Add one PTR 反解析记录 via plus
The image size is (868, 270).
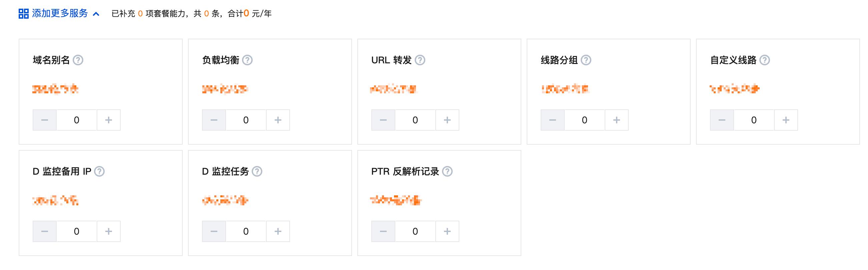(x=447, y=232)
